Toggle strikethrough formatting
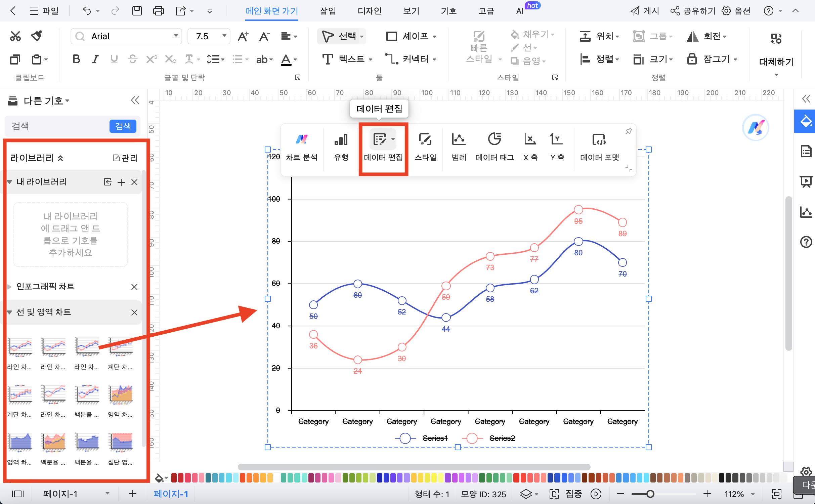The width and height of the screenshot is (815, 504). click(133, 59)
